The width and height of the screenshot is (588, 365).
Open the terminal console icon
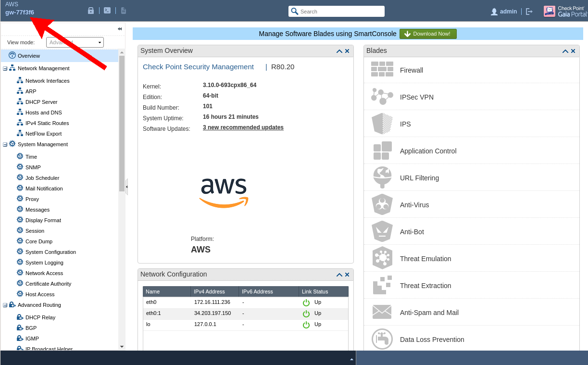click(107, 11)
